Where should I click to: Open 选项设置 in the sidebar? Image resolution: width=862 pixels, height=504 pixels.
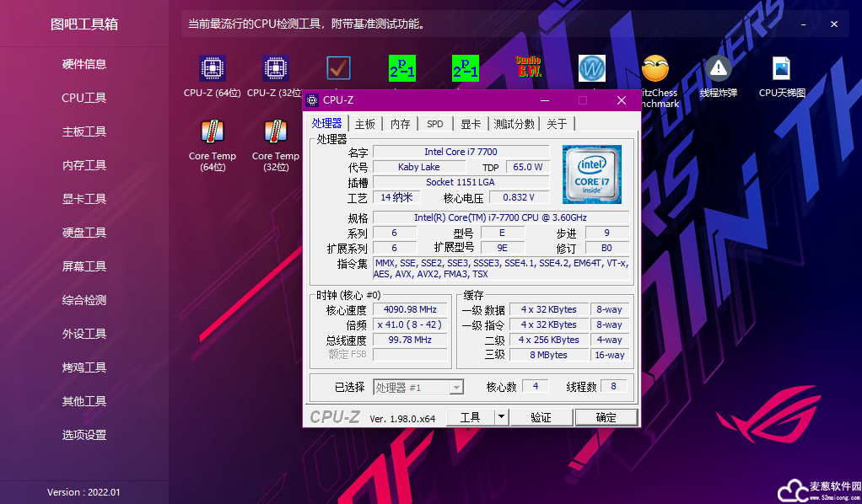[x=84, y=435]
